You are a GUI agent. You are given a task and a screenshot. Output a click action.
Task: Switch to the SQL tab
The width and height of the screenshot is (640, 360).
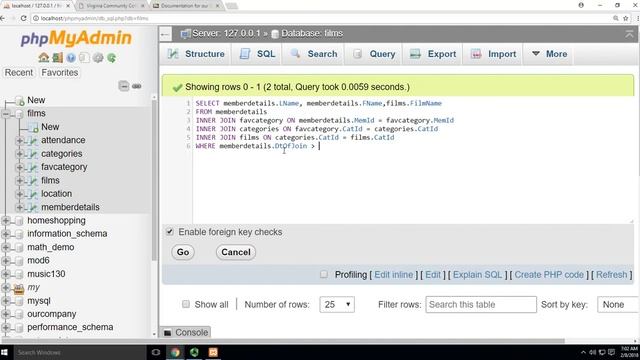(x=257, y=54)
